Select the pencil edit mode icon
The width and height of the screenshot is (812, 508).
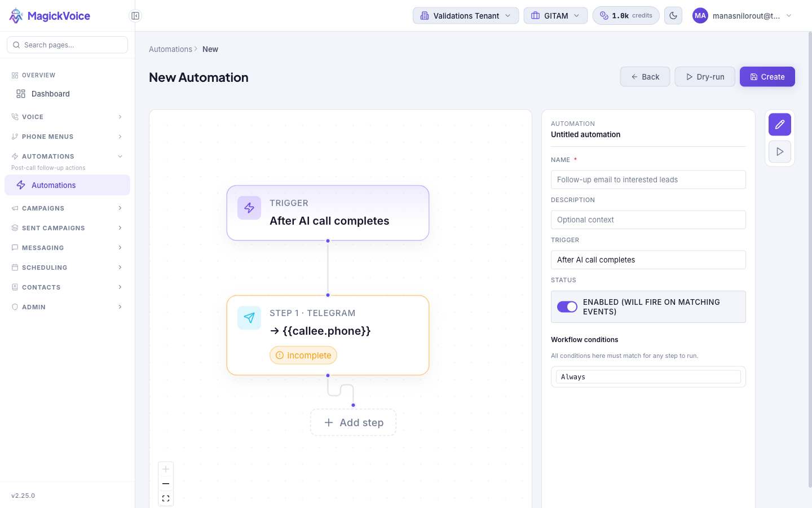click(x=780, y=125)
